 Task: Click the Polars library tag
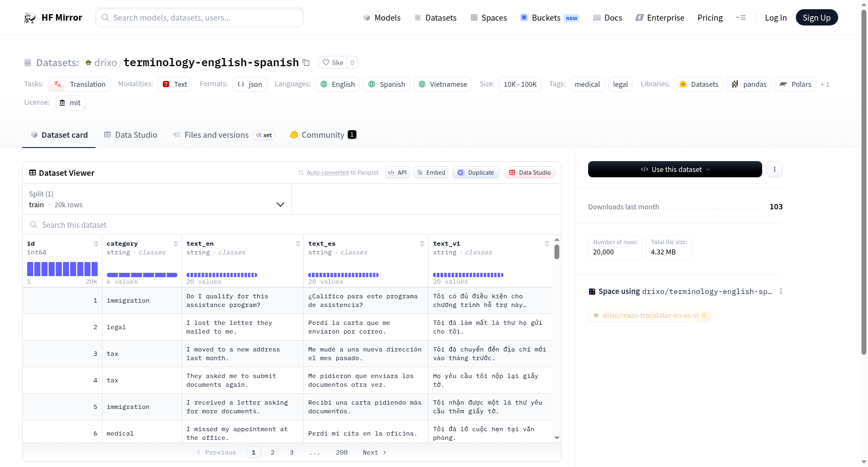click(x=796, y=84)
